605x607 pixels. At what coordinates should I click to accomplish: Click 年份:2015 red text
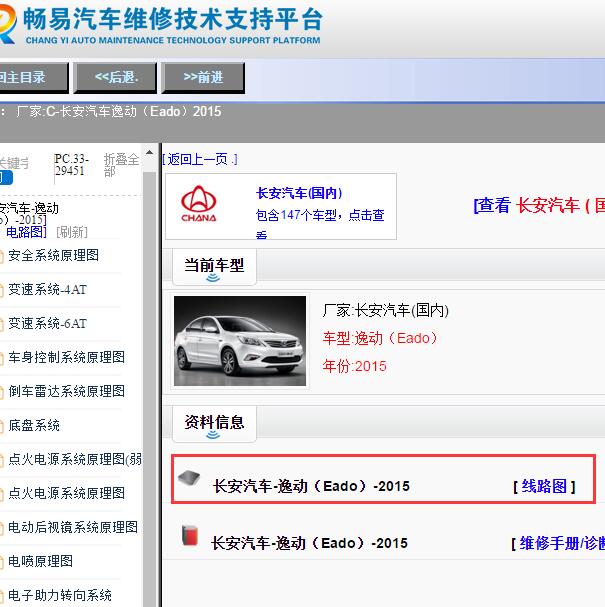click(355, 366)
